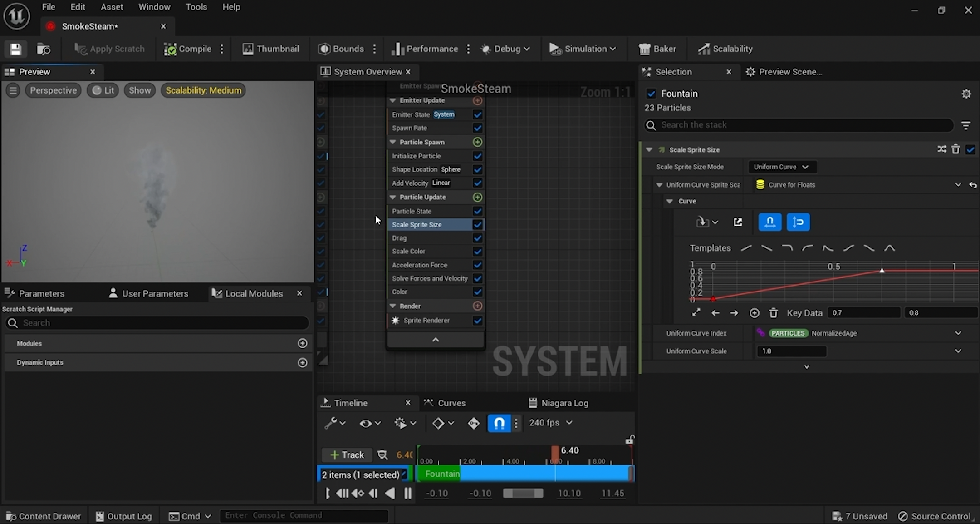Open the 240 fps frame rate dropdown

pos(550,423)
